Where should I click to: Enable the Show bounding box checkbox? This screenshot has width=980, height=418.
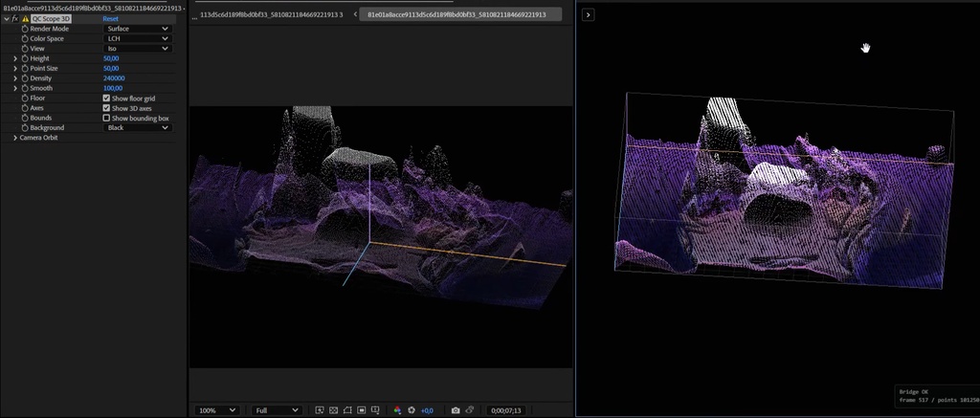(x=106, y=118)
